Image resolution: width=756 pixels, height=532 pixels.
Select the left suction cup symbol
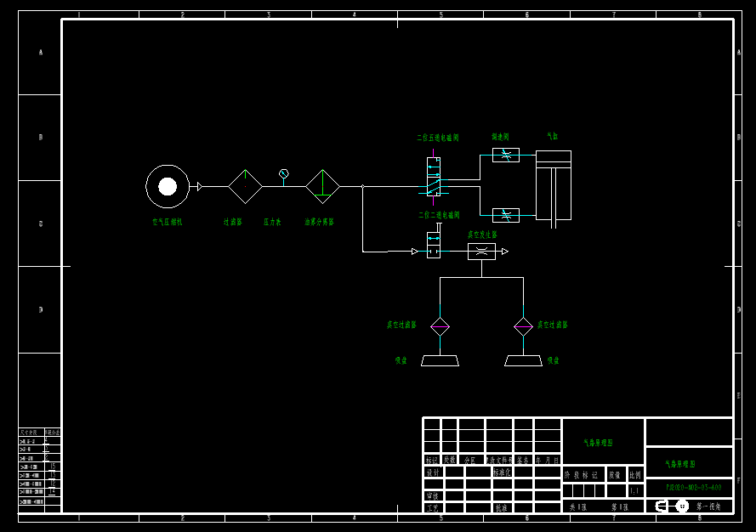440,361
